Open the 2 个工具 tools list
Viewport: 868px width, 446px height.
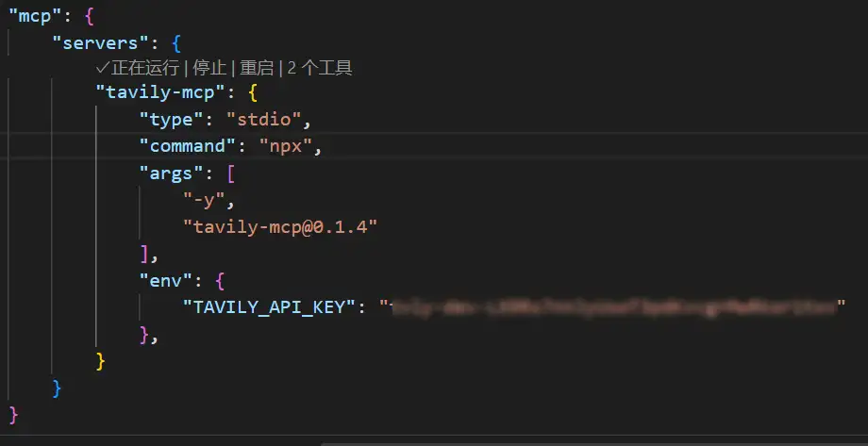click(x=320, y=68)
